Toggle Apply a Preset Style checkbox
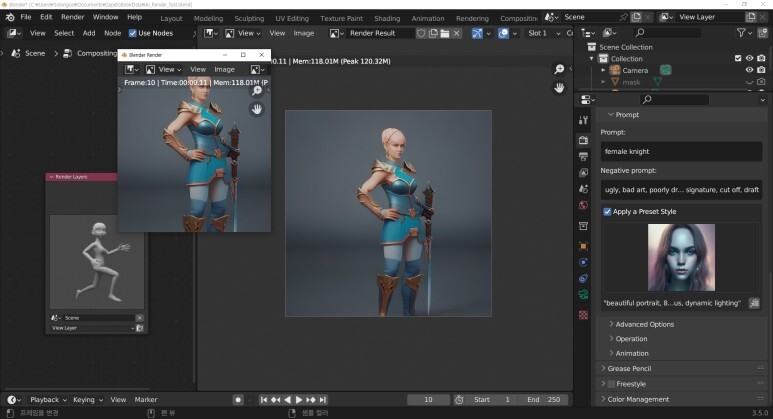The image size is (773, 419). [x=607, y=211]
